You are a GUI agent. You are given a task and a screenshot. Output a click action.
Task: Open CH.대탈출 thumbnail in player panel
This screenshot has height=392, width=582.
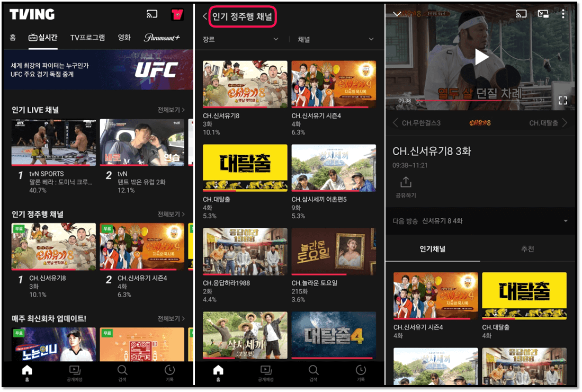click(x=524, y=296)
